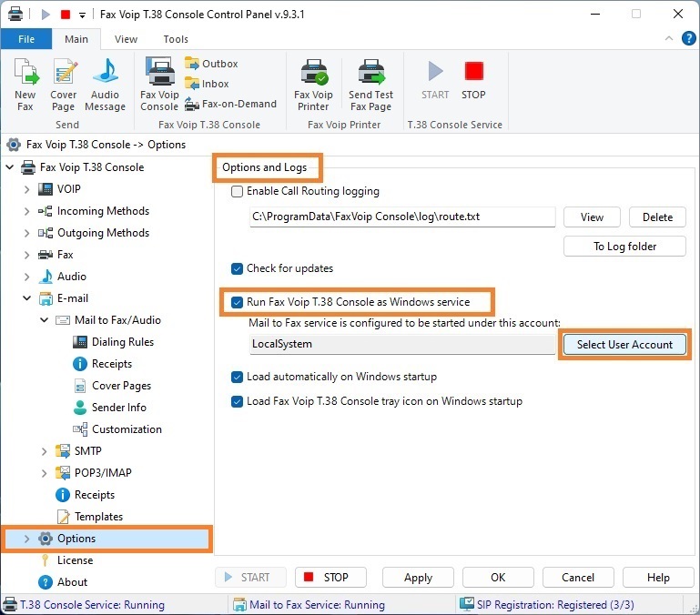
Task: Click Select User Account button
Action: point(624,345)
